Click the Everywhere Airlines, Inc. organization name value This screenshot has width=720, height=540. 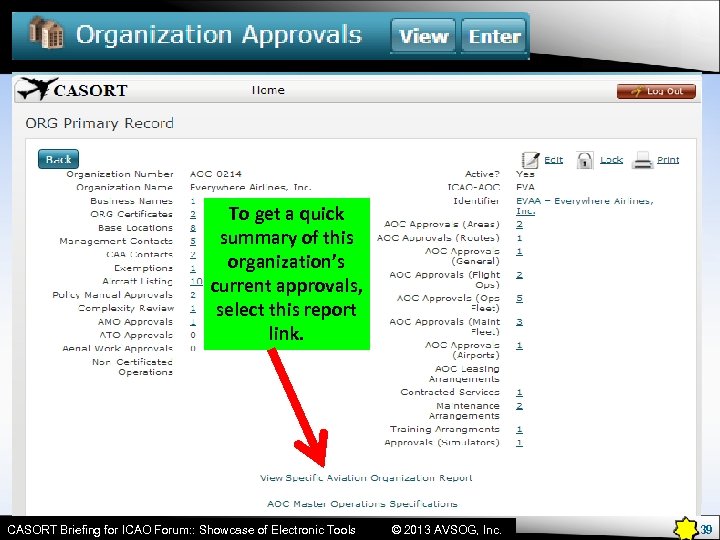(251, 187)
